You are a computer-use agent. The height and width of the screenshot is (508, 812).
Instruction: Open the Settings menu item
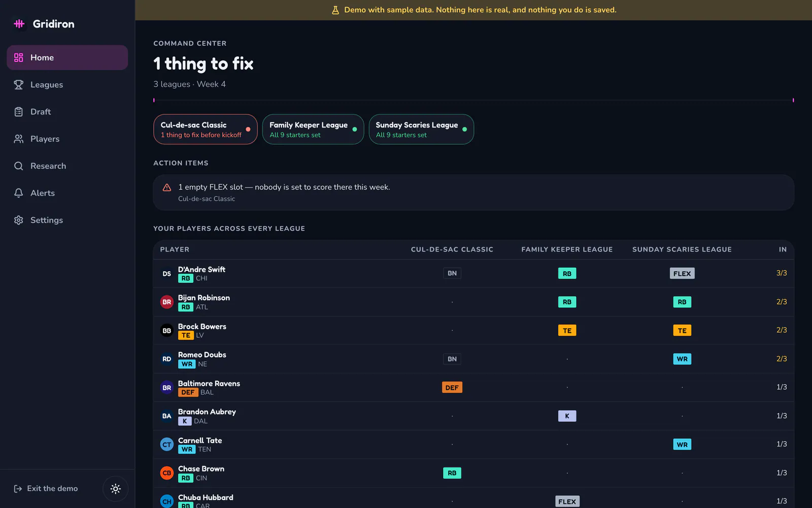click(67, 220)
